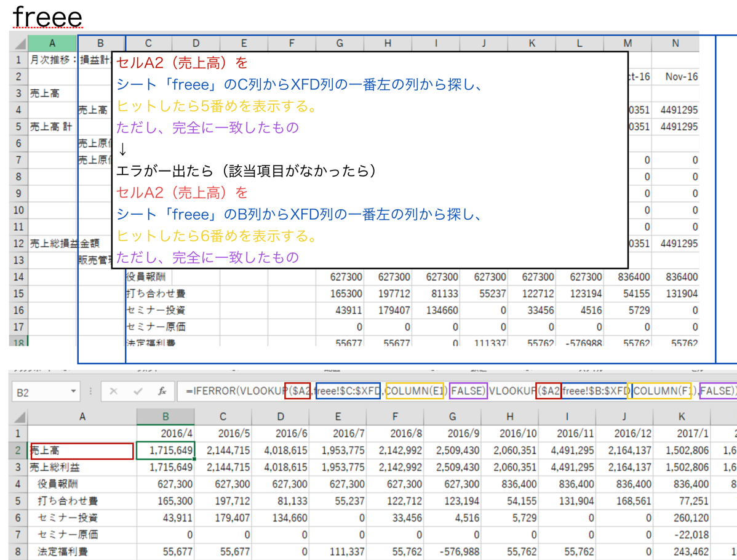Click value 4491295 in row 12 of upper sheet
The width and height of the screenshot is (737, 560).
(x=675, y=244)
